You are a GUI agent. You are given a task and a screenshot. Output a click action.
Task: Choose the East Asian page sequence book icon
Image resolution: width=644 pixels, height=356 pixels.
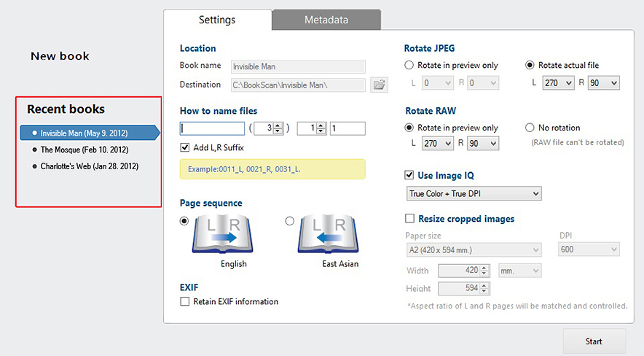click(328, 233)
